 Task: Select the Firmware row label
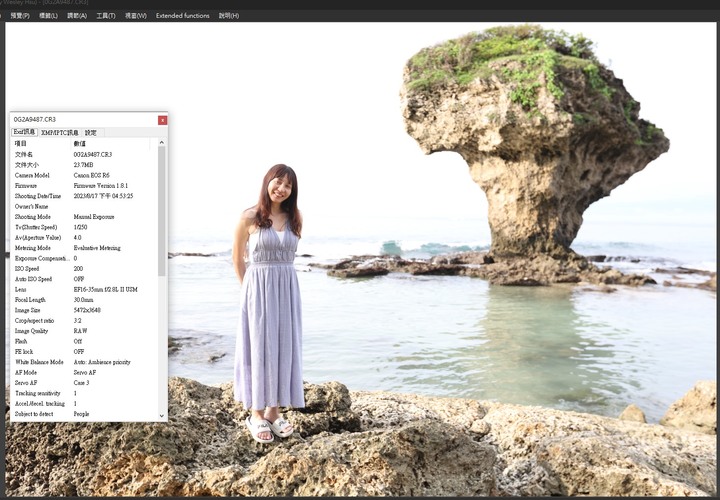(x=26, y=185)
